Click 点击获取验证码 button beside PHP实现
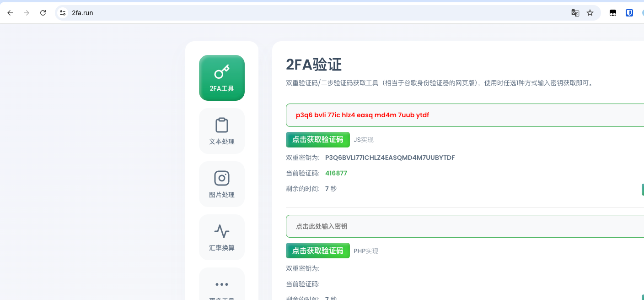This screenshot has width=644, height=300. tap(318, 251)
